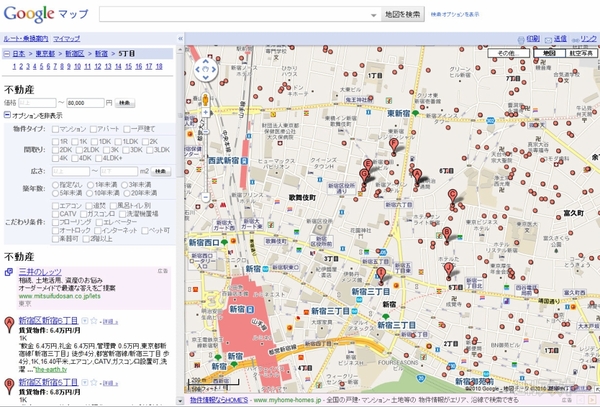This screenshot has width=600, height=407.
Task: Zoom in with the plus button
Action: click(x=205, y=112)
